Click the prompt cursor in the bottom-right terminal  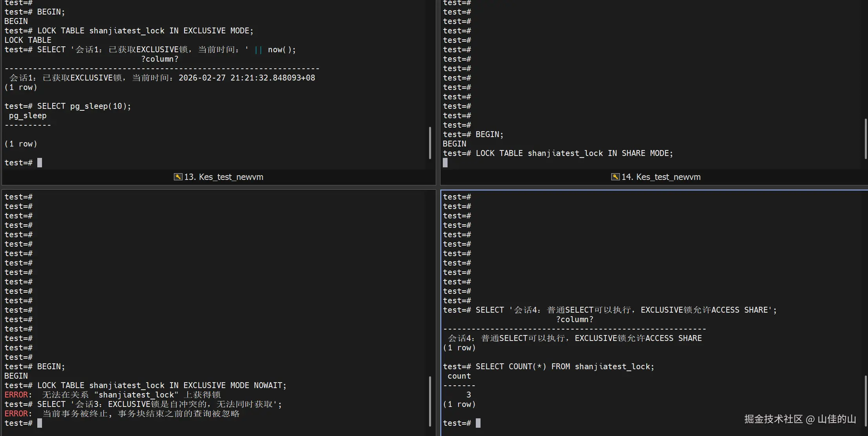click(478, 423)
